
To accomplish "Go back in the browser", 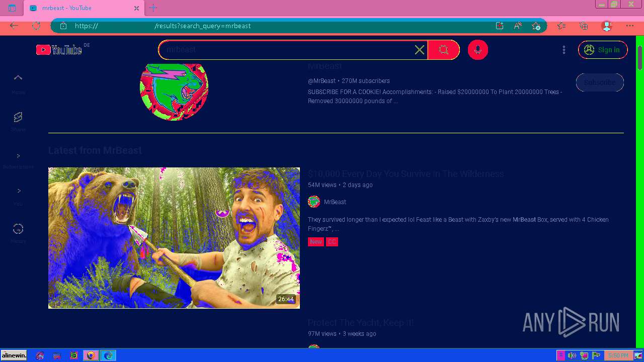I will point(14,26).
